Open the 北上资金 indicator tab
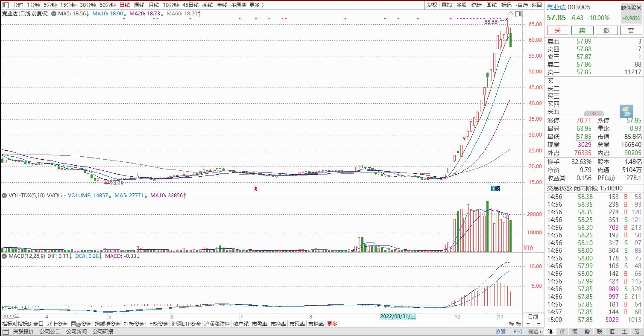 57,324
